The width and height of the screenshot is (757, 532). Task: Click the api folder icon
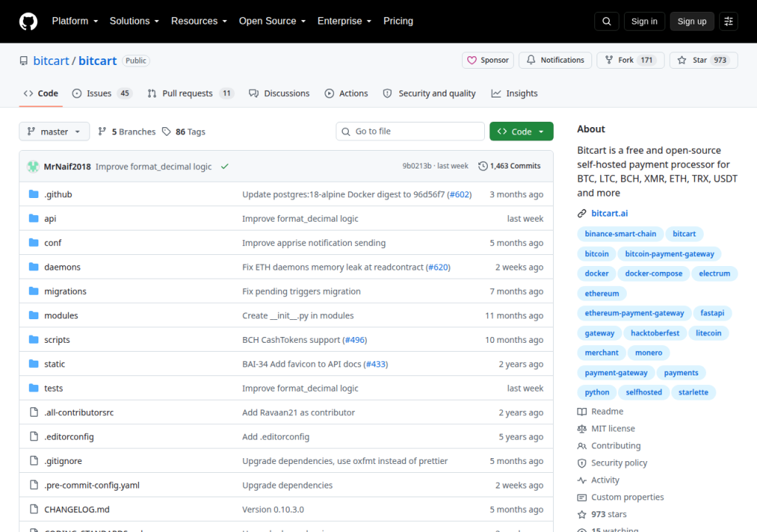tap(34, 218)
